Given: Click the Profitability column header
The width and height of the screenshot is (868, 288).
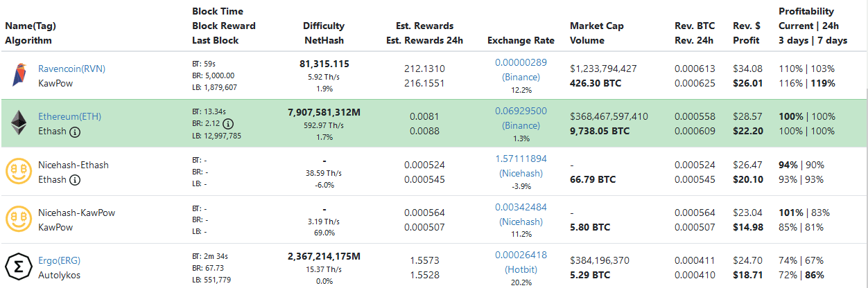Looking at the screenshot, I should tap(813, 26).
